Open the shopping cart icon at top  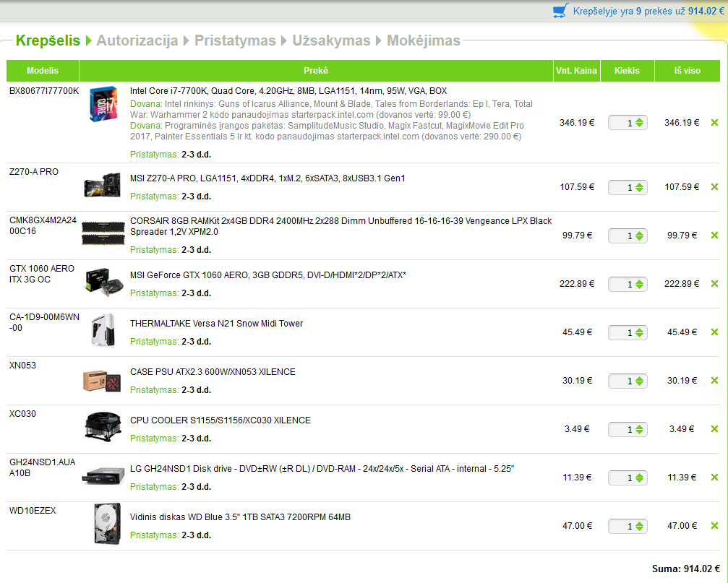pos(561,11)
